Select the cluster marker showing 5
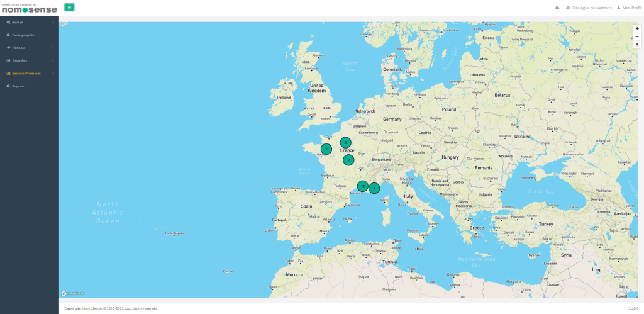 (x=326, y=149)
